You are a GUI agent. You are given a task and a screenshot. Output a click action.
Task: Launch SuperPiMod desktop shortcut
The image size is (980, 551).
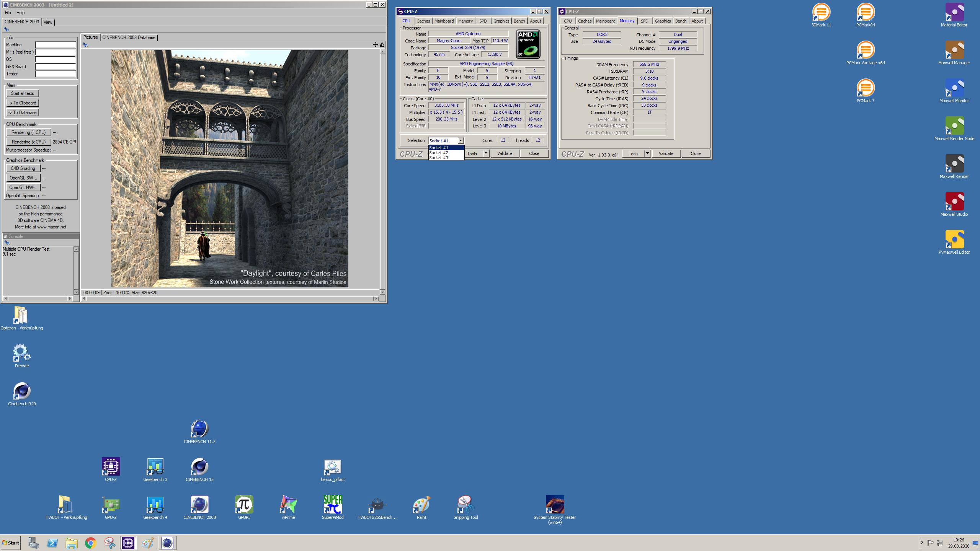coord(333,508)
